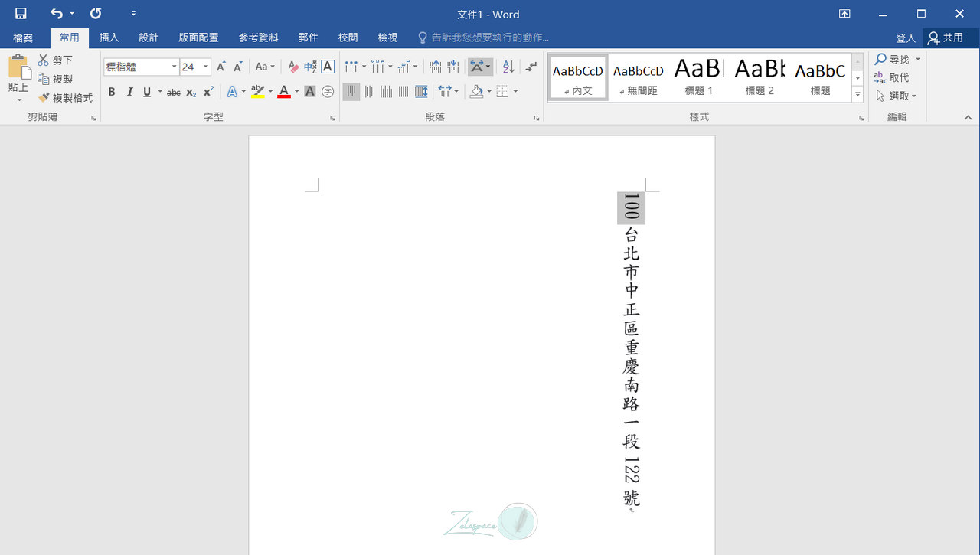Collapse the ribbon with the caret arrow
The height and width of the screenshot is (555, 980).
tap(968, 118)
